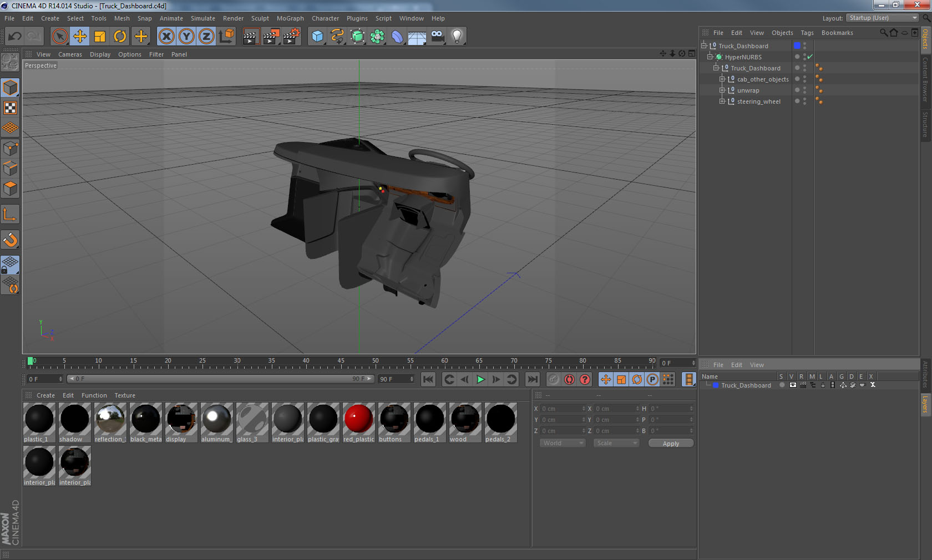The width and height of the screenshot is (932, 560).
Task: Open the Layout dropdown
Action: [x=883, y=18]
